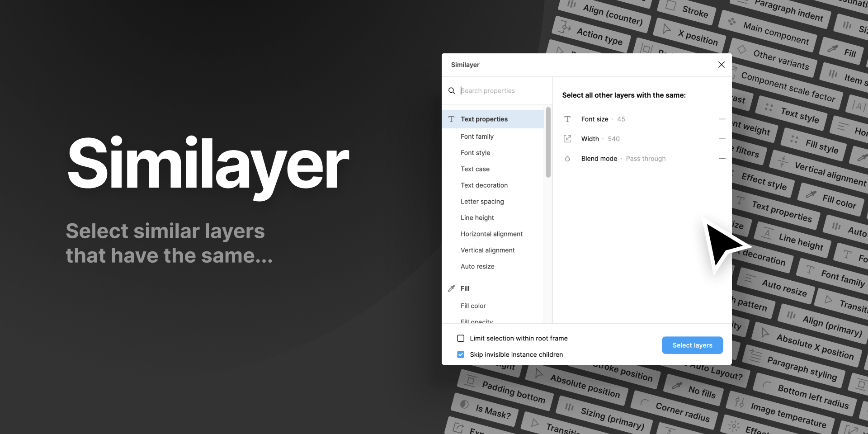The width and height of the screenshot is (868, 434).
Task: Click the Action type tag in background
Action: tap(592, 34)
